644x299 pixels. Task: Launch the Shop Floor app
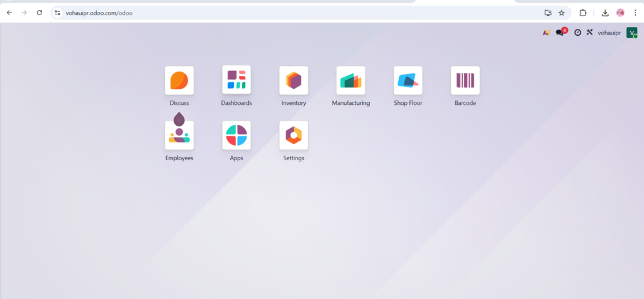click(408, 80)
